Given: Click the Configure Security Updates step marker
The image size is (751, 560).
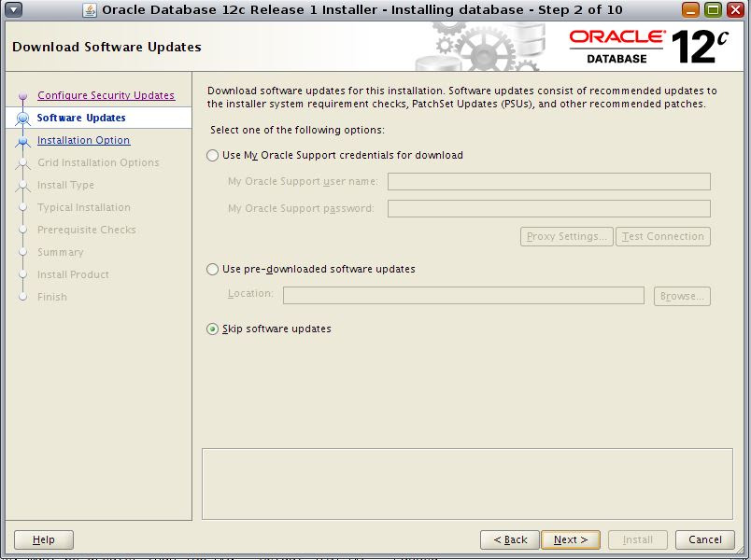Looking at the screenshot, I should coord(23,96).
